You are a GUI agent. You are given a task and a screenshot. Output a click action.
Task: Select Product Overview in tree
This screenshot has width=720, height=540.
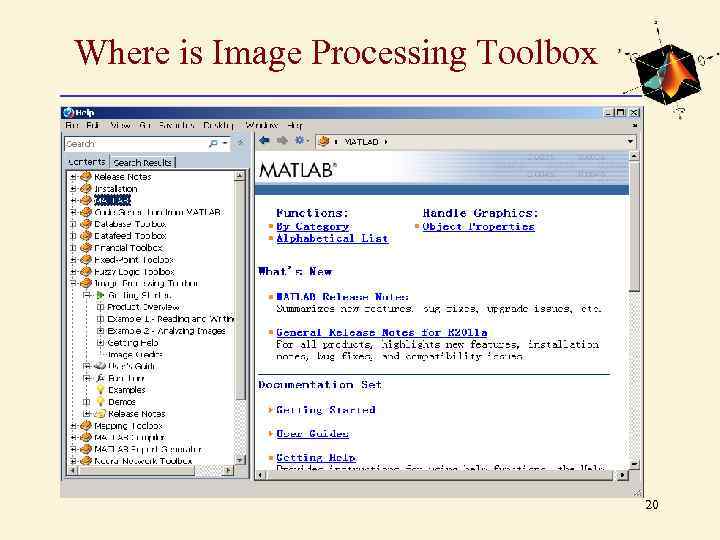[143, 307]
